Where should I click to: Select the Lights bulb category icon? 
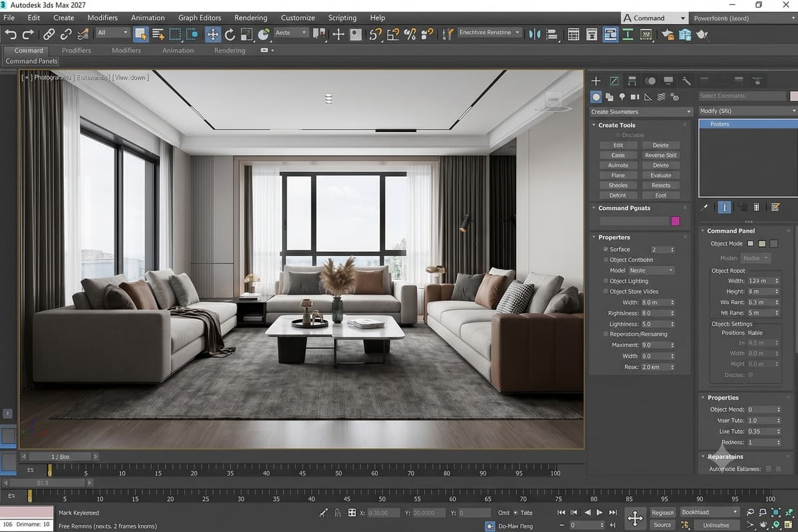coord(622,97)
